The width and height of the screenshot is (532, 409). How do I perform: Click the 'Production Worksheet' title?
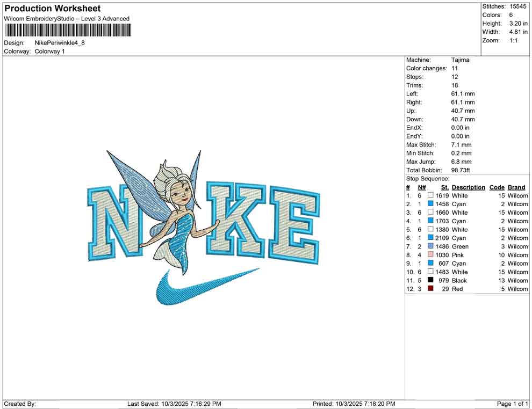[x=53, y=9]
